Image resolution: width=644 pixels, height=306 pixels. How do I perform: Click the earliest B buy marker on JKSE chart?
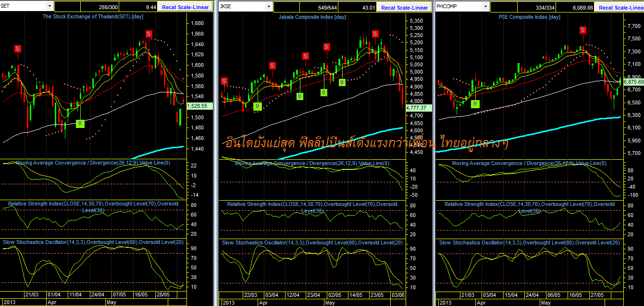click(x=257, y=106)
